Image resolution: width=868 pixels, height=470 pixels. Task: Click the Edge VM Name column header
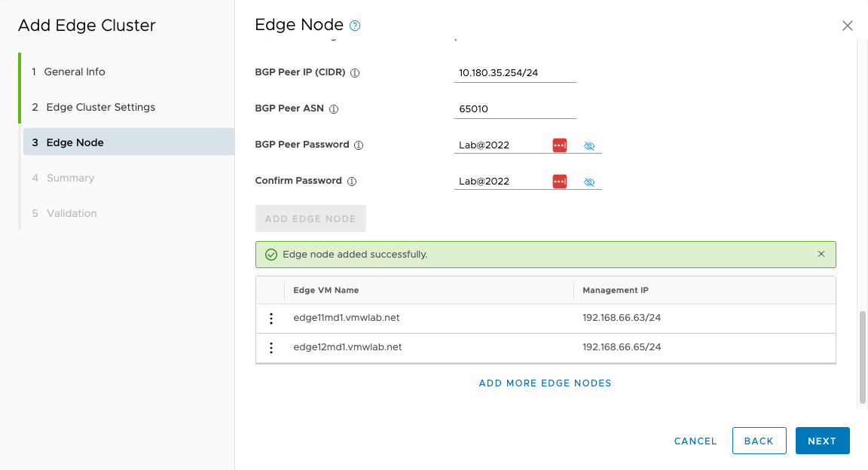point(429,290)
